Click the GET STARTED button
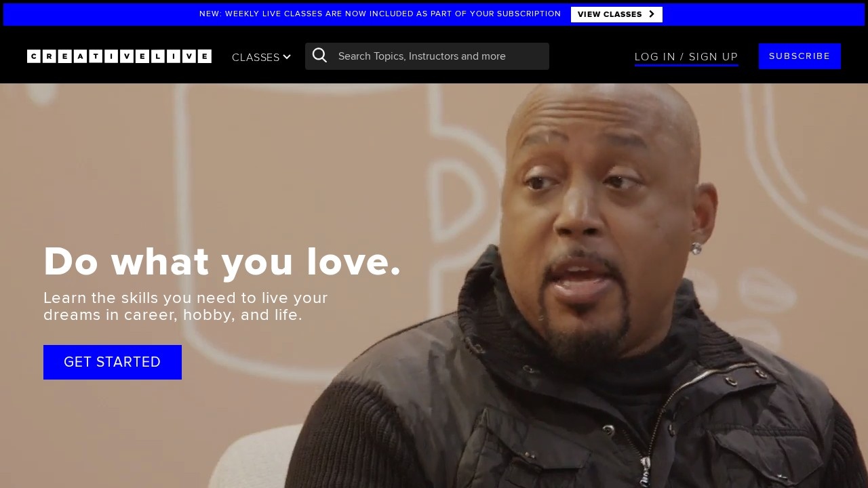This screenshot has width=868, height=488. pos(112,362)
